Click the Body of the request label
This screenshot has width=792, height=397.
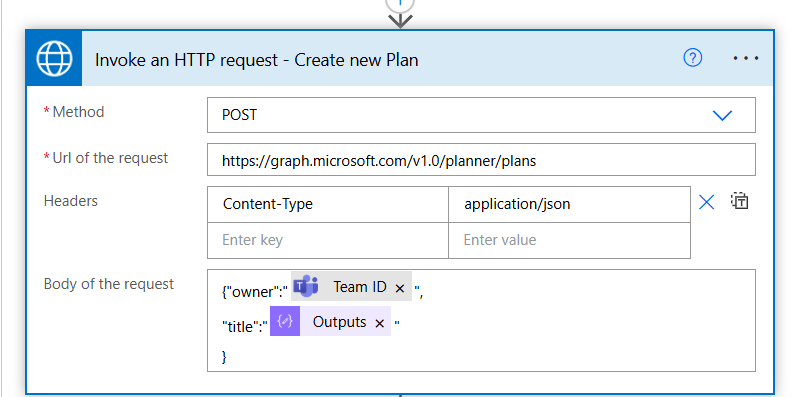coord(109,284)
